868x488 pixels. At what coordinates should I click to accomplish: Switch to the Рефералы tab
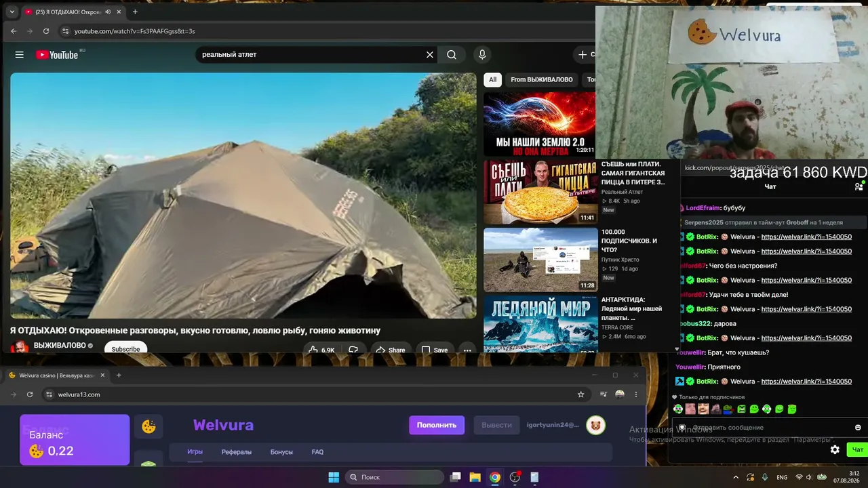click(x=237, y=452)
